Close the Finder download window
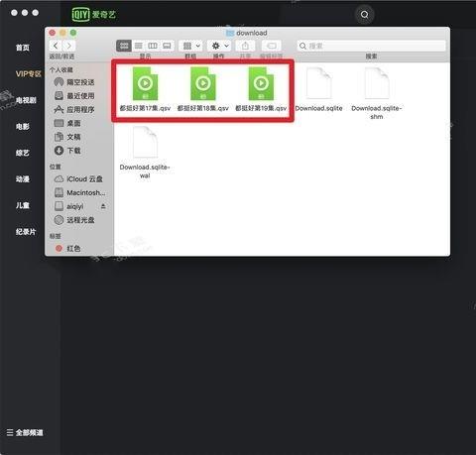 click(53, 33)
